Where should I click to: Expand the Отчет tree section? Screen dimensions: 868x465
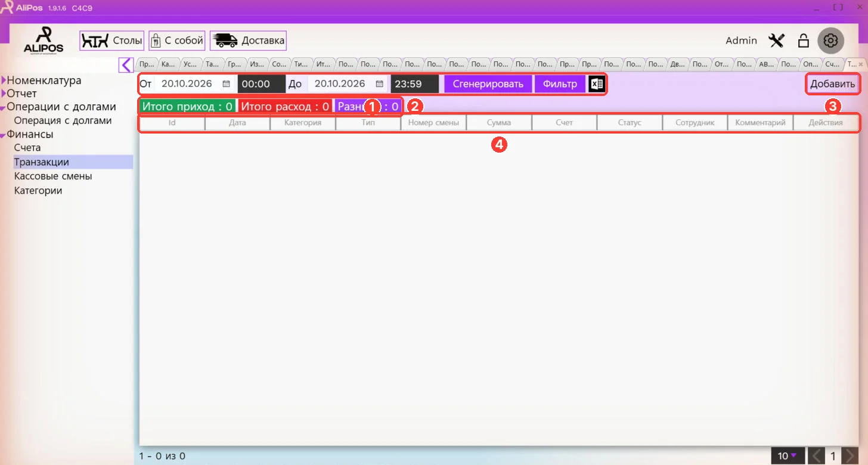click(4, 94)
